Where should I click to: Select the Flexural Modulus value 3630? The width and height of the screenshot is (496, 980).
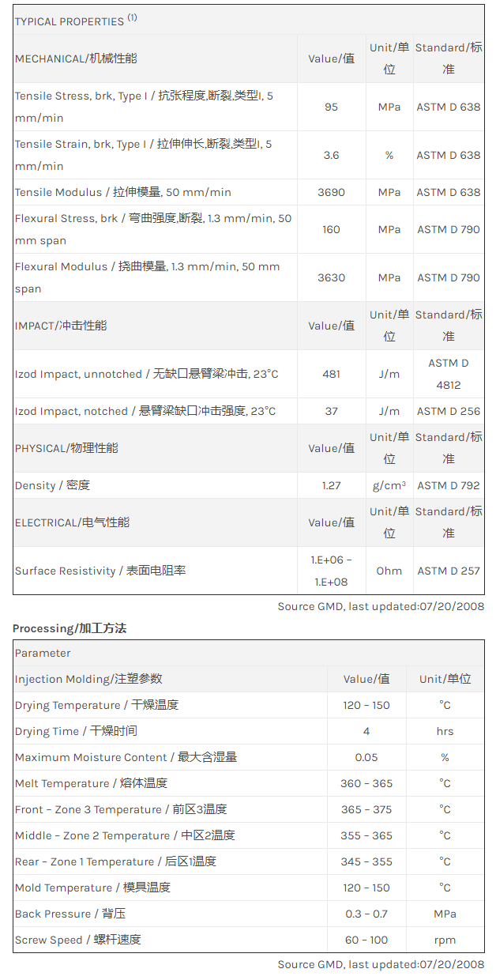coord(331,277)
